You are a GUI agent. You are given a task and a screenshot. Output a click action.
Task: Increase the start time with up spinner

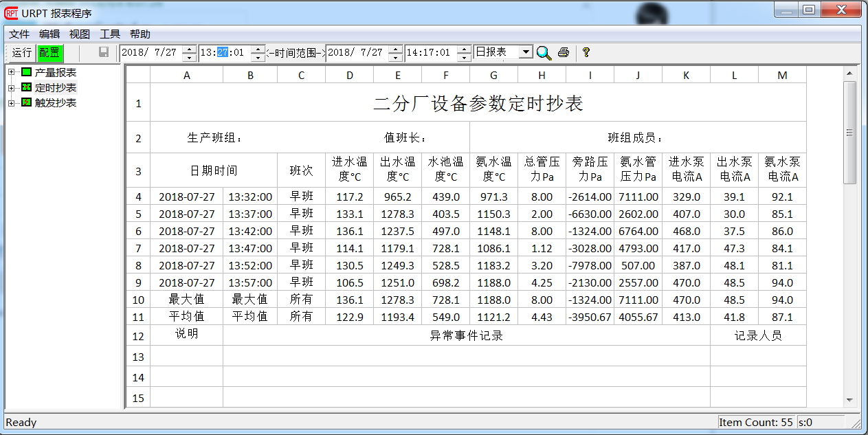(258, 49)
